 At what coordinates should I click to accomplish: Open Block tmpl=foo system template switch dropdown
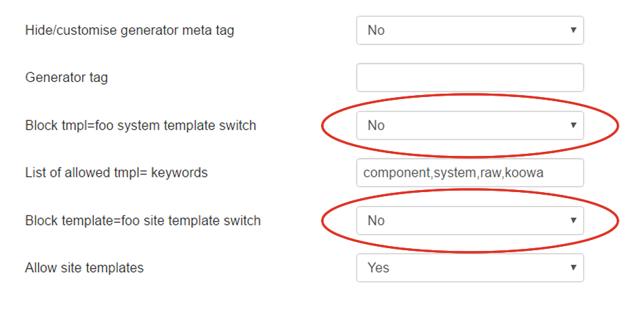point(470,126)
